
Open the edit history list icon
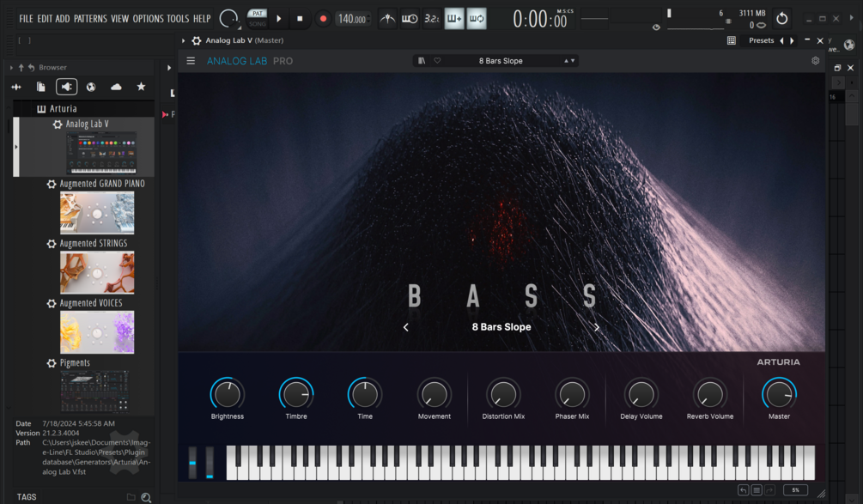tap(757, 489)
